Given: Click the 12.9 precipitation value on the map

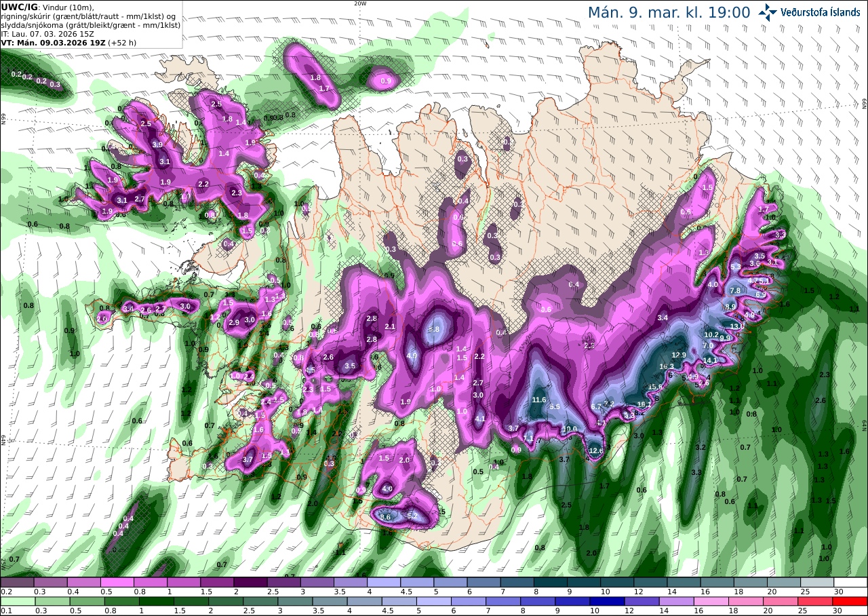Looking at the screenshot, I should (679, 355).
